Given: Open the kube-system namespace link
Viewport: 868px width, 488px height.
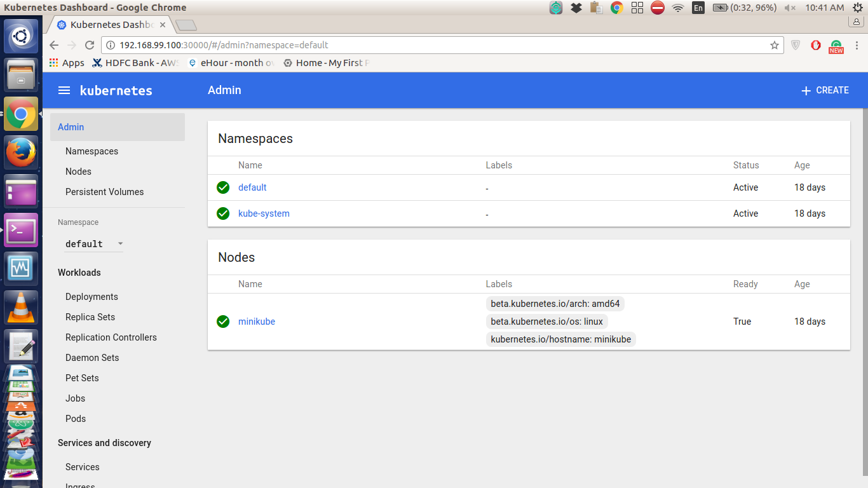Looking at the screenshot, I should [264, 213].
